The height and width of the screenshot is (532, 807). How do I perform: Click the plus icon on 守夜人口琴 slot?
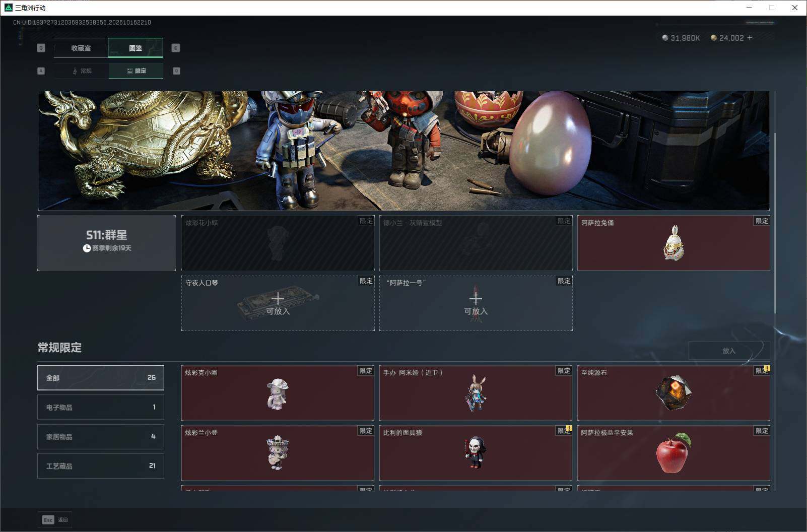[278, 298]
